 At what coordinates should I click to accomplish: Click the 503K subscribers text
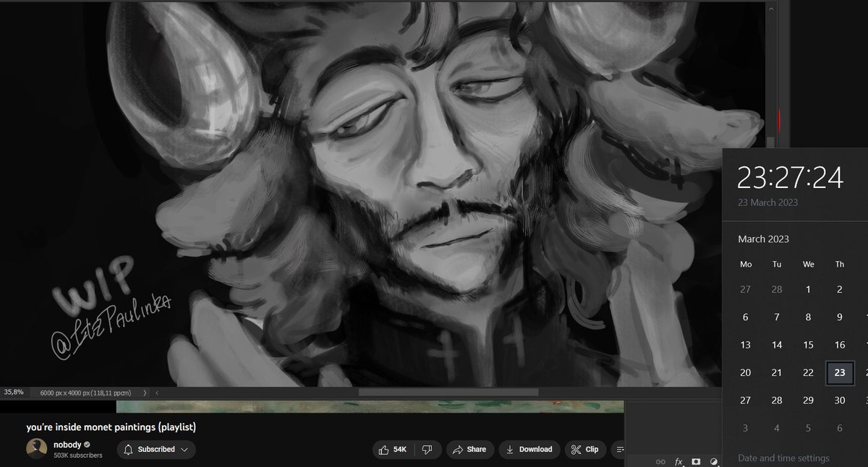pos(78,455)
